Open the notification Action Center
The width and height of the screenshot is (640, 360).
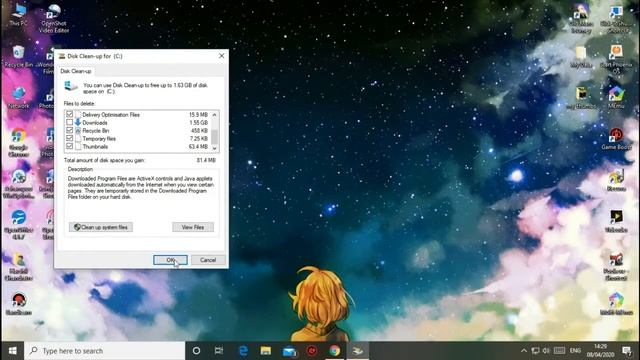pos(627,351)
